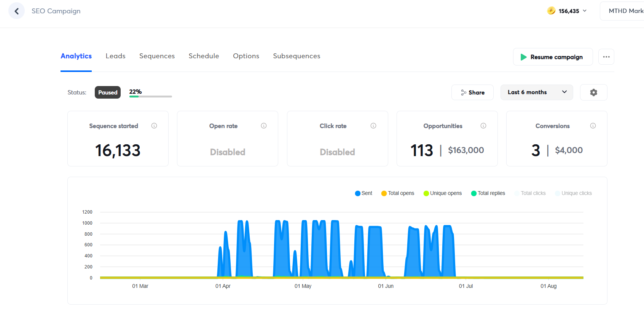Click the Share button

472,93
